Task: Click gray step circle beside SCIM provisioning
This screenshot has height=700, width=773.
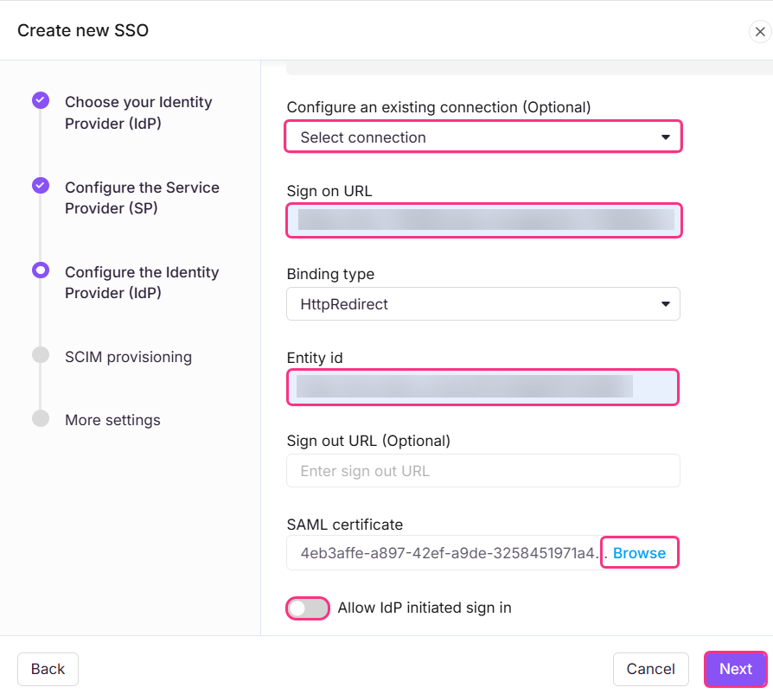Action: click(41, 355)
